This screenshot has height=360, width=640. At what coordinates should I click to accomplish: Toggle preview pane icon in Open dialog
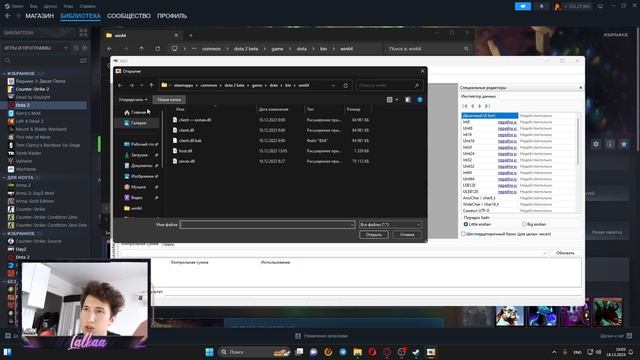[x=408, y=100]
